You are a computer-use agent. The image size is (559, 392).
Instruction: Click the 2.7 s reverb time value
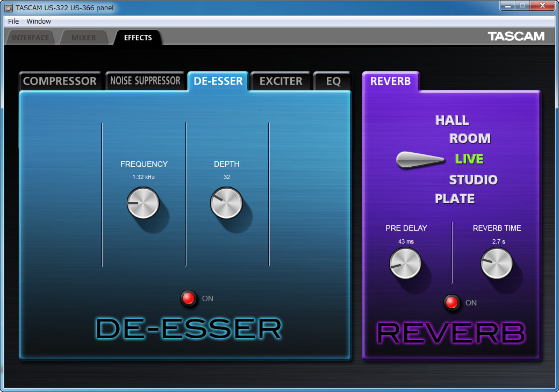(498, 241)
